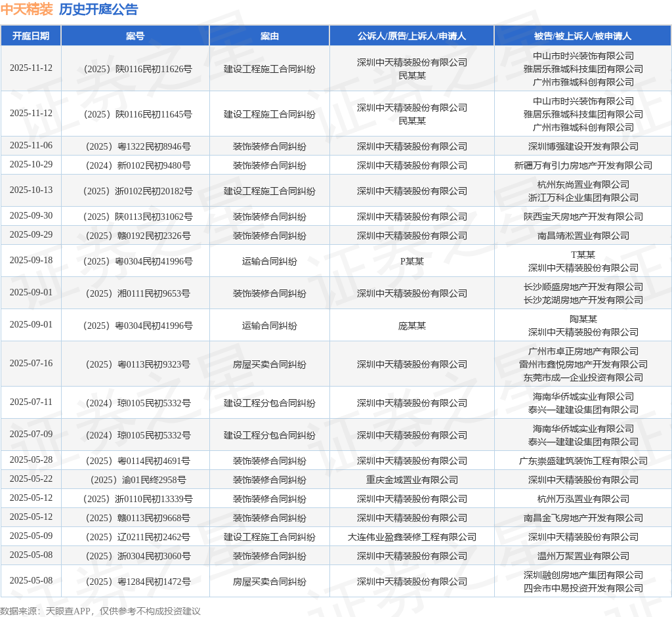This screenshot has width=672, height=617.
Task: Select the 被告/被上诉人/被申请人 column header
Action: pyautogui.click(x=583, y=36)
